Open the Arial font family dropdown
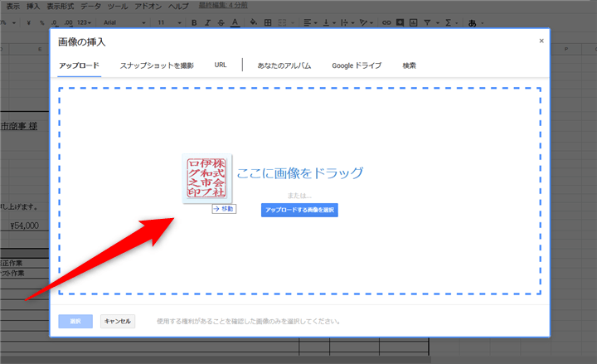This screenshot has height=364, width=597. pyautogui.click(x=124, y=23)
